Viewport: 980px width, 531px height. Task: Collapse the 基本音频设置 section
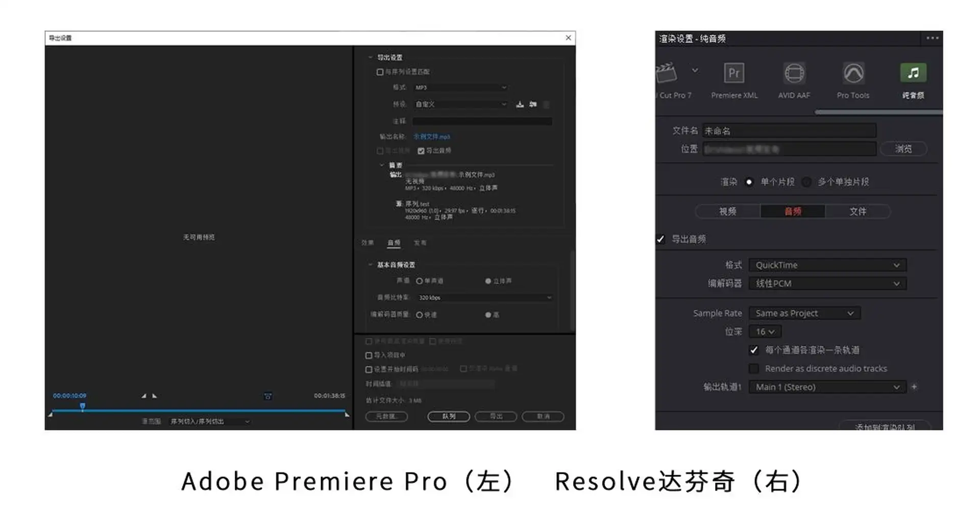370,265
